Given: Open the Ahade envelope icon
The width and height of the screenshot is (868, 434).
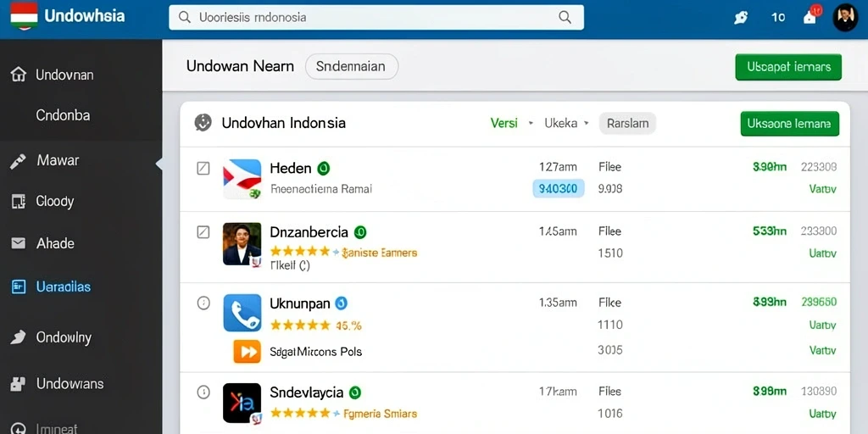Looking at the screenshot, I should [x=19, y=243].
